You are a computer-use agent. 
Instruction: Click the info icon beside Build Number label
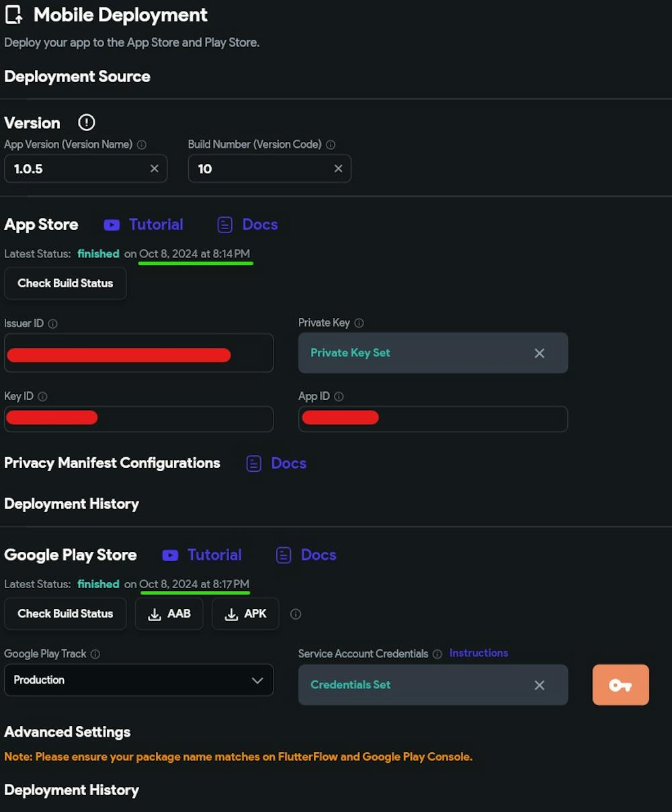pos(331,145)
